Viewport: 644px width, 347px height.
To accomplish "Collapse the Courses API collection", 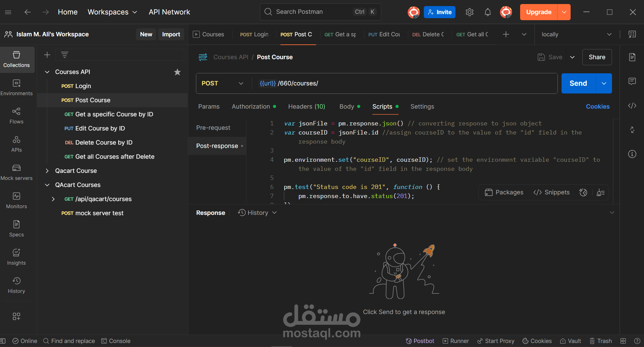I will [x=47, y=72].
